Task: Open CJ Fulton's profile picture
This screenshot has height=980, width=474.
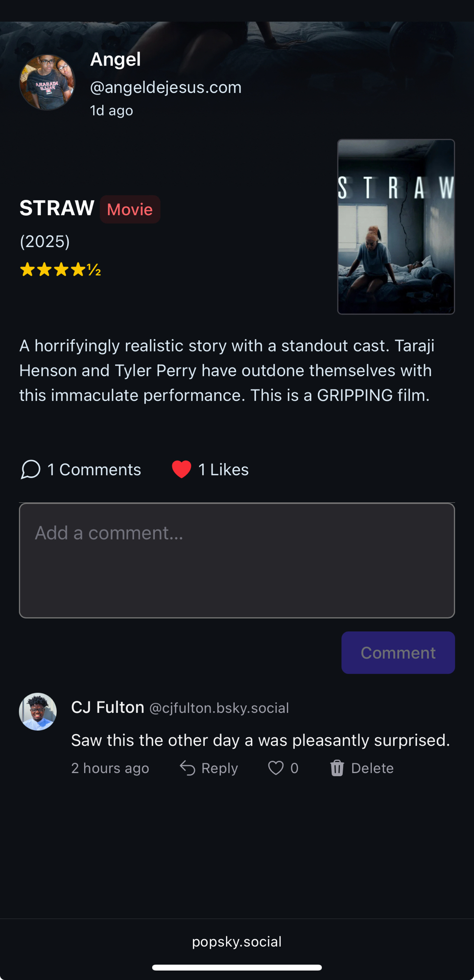Action: point(38,711)
